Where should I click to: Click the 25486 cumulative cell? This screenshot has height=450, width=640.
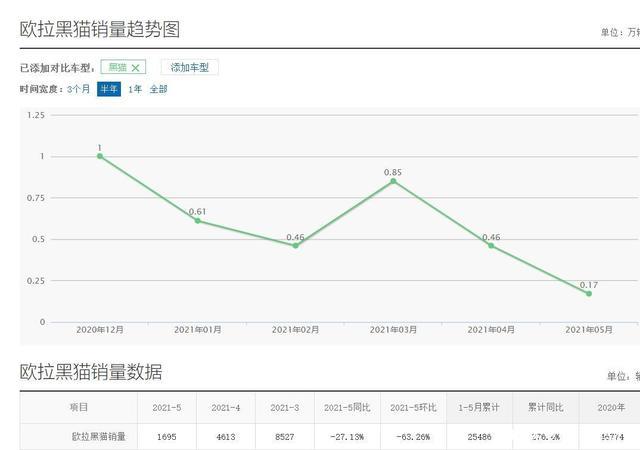(479, 437)
